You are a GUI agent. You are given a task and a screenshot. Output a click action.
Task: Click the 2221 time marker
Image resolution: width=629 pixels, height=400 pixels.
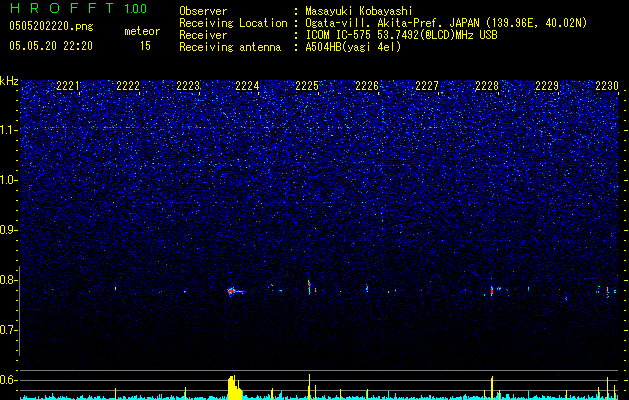click(68, 86)
